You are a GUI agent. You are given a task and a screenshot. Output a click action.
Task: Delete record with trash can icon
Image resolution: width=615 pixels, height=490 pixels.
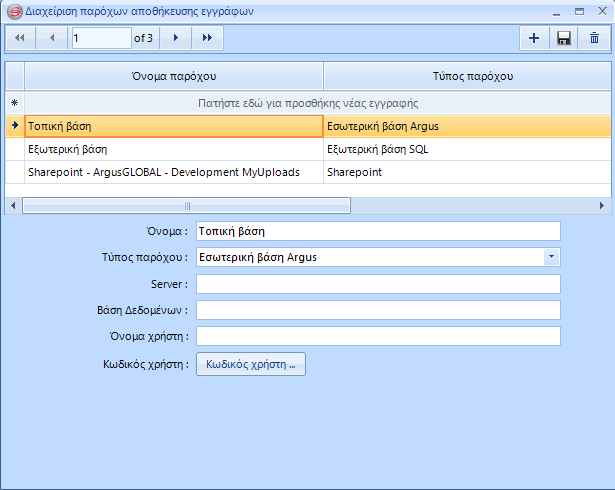tap(594, 38)
